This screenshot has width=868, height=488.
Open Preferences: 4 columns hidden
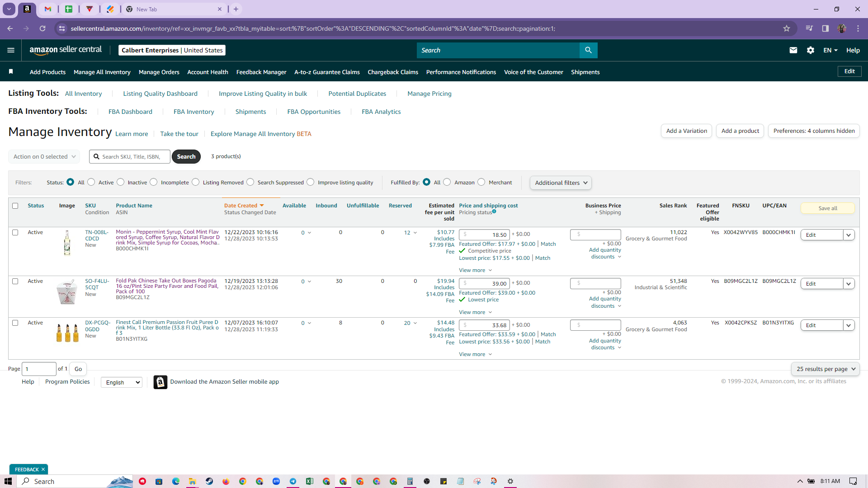[x=814, y=131]
